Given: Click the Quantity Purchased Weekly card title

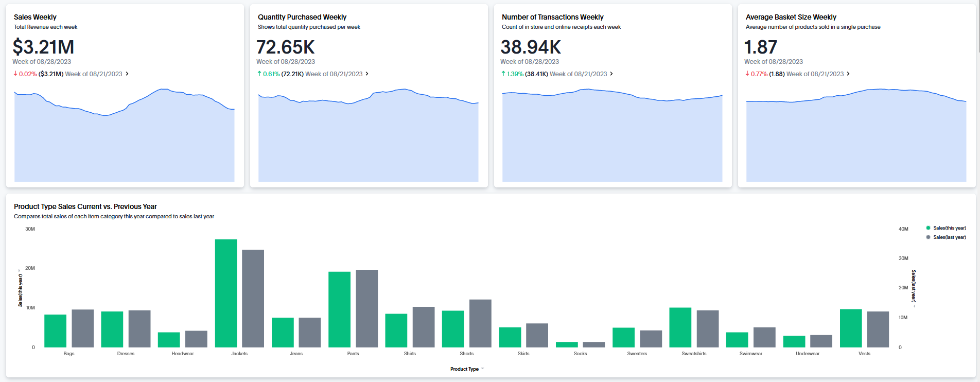Looking at the screenshot, I should 302,17.
